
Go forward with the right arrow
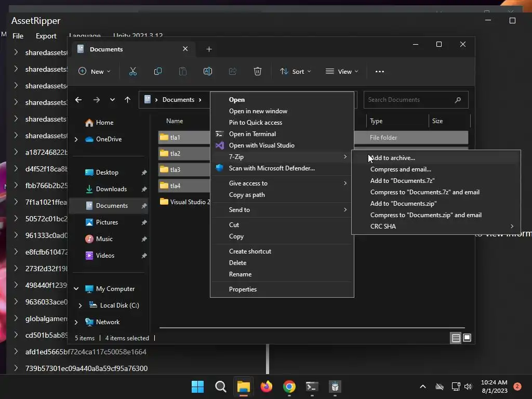point(96,100)
